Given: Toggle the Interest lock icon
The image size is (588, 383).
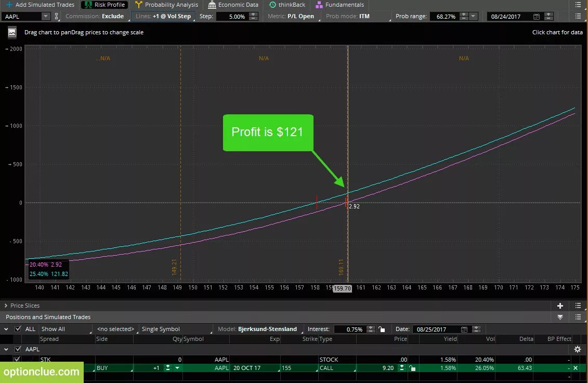Looking at the screenshot, I should (382, 329).
